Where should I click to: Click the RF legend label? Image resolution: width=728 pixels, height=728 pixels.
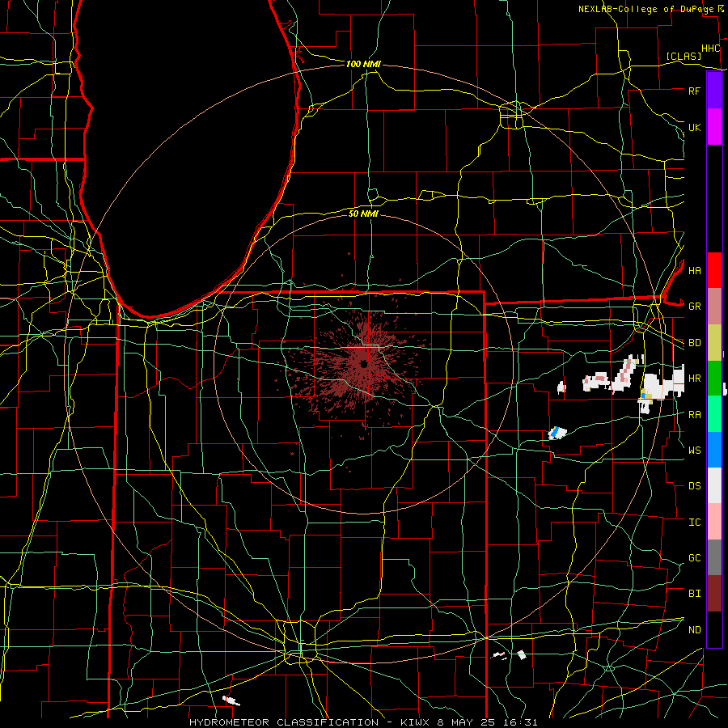pos(694,91)
